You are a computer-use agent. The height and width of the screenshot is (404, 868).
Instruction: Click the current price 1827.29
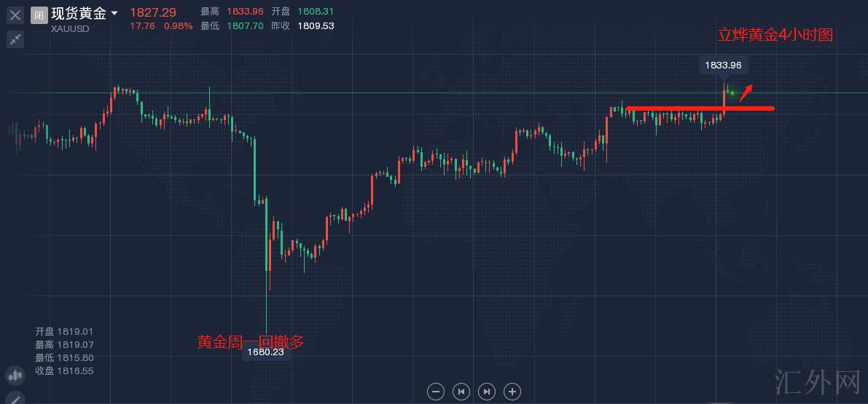[x=152, y=12]
